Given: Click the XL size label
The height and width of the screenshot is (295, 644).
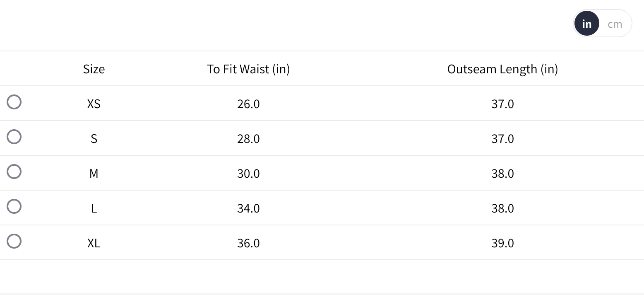Looking at the screenshot, I should 94,243.
